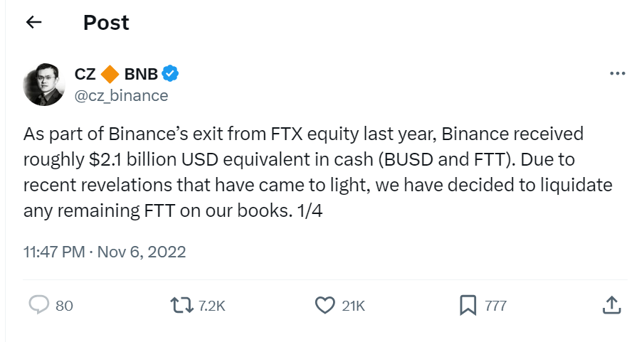Image resolution: width=644 pixels, height=342 pixels.
Task: Click the Post page heading
Action: tap(106, 23)
